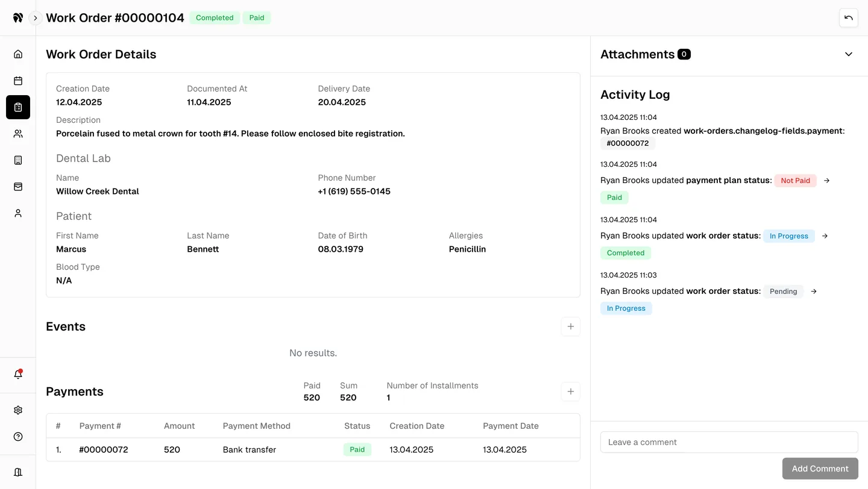Click the Completed status badge in header
Viewport: 868px width, 489px height.
215,18
